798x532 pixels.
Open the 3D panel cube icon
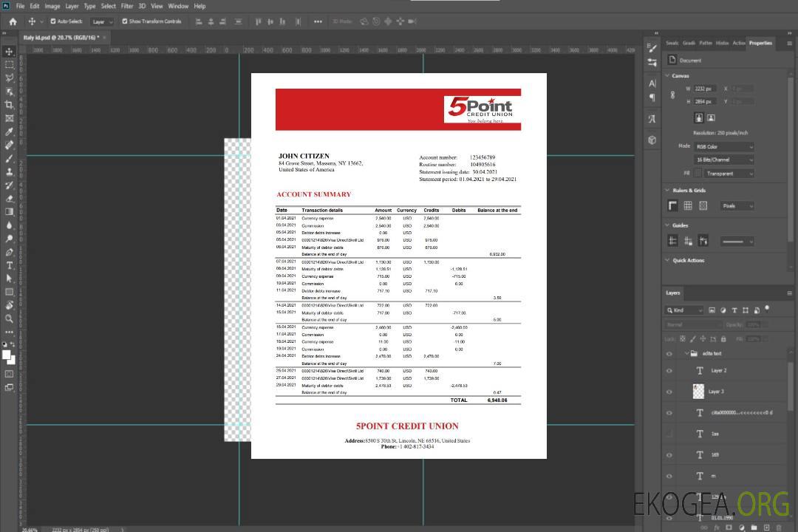(652, 140)
